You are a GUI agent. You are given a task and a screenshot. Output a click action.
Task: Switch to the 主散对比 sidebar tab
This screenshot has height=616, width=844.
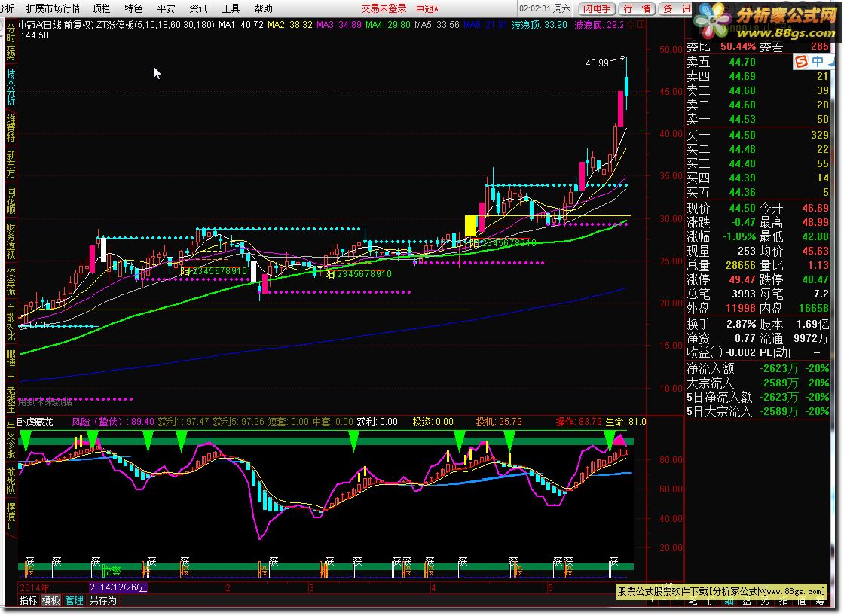pyautogui.click(x=11, y=322)
